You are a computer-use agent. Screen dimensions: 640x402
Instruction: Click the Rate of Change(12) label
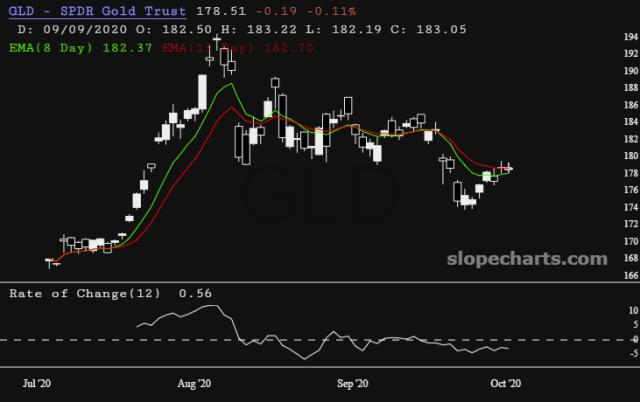tap(85, 293)
